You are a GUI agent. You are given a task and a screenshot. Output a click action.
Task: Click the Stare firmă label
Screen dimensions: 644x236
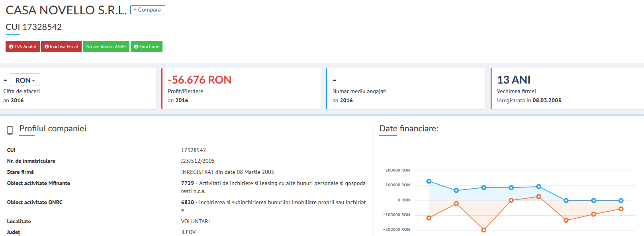[20, 172]
